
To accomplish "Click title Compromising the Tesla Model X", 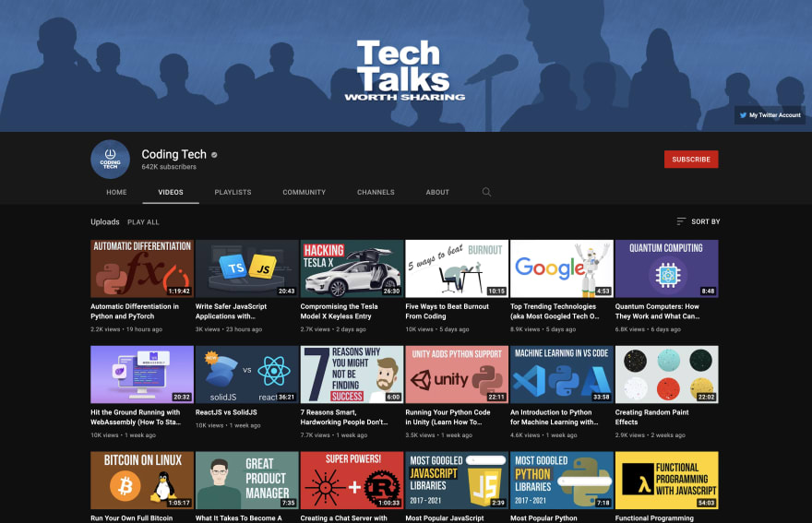I will click(x=340, y=311).
